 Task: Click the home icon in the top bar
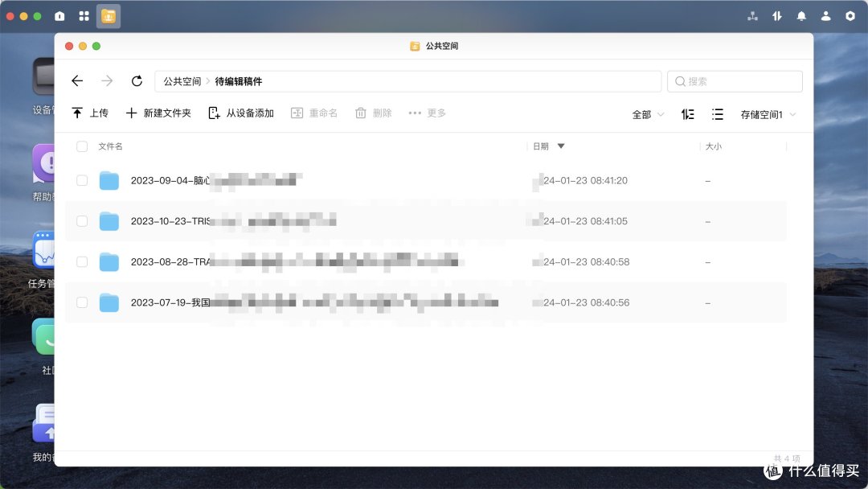tap(59, 16)
